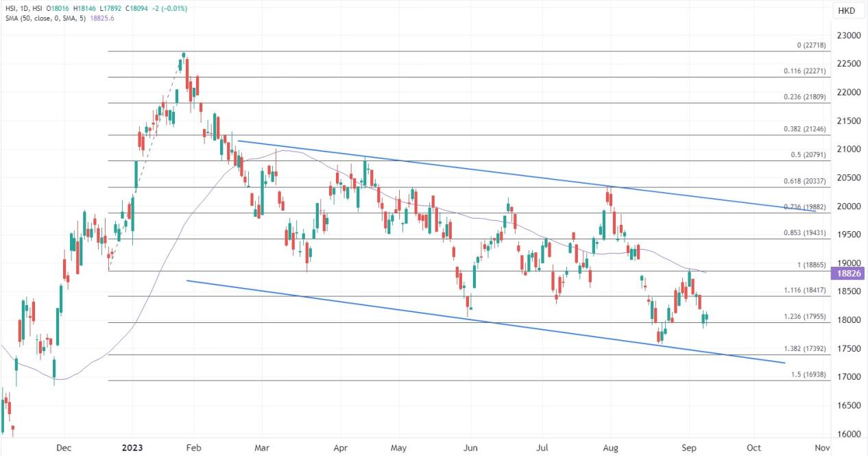Click the Jul label on time axis
Screen dimensions: 868x456
pos(544,448)
